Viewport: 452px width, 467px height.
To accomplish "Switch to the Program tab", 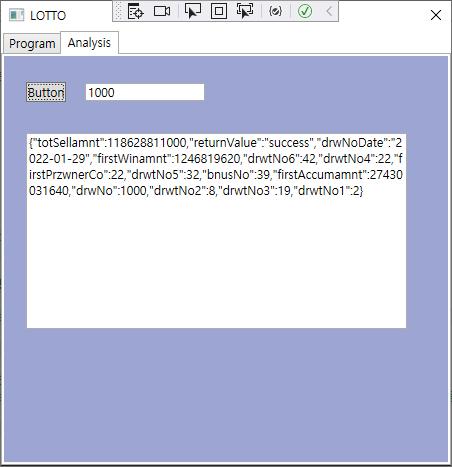I will point(32,43).
